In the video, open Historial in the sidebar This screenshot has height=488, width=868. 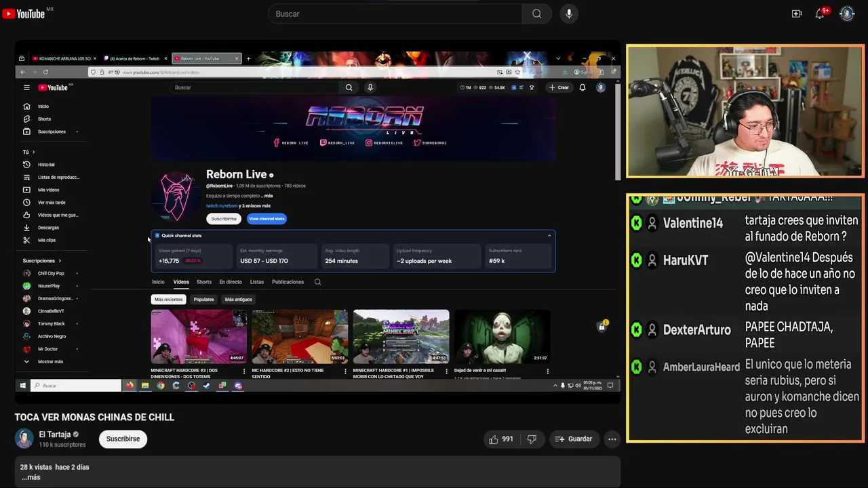point(46,165)
